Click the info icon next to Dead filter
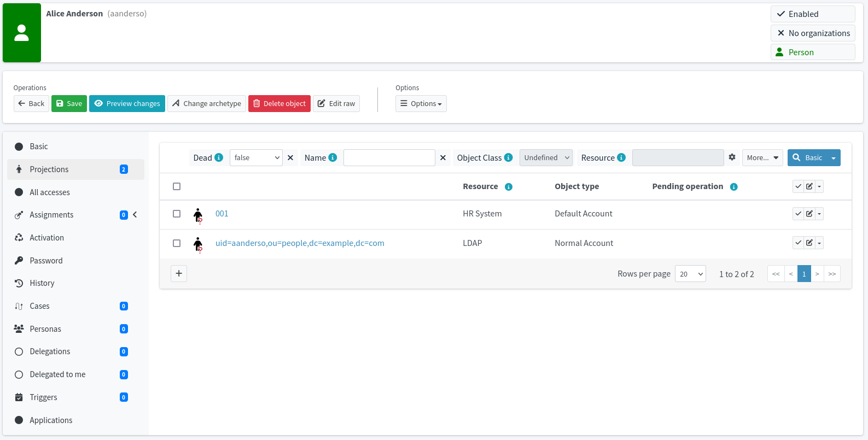 pyautogui.click(x=219, y=157)
